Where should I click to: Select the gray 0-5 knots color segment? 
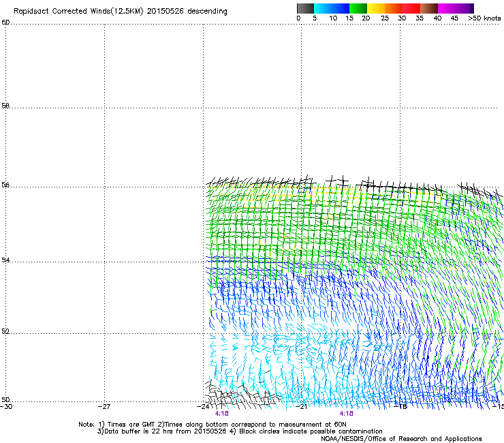click(x=305, y=8)
